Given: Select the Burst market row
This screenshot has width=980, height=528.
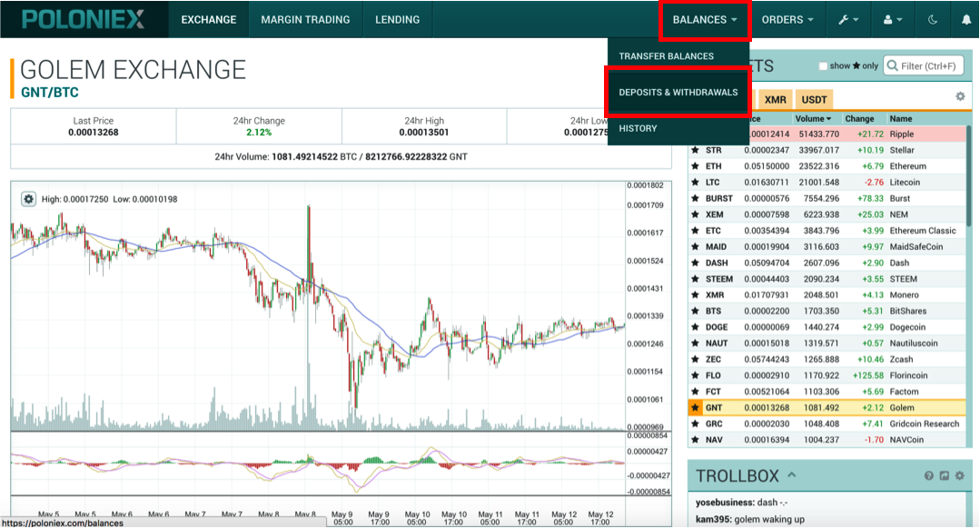Looking at the screenshot, I should click(827, 198).
